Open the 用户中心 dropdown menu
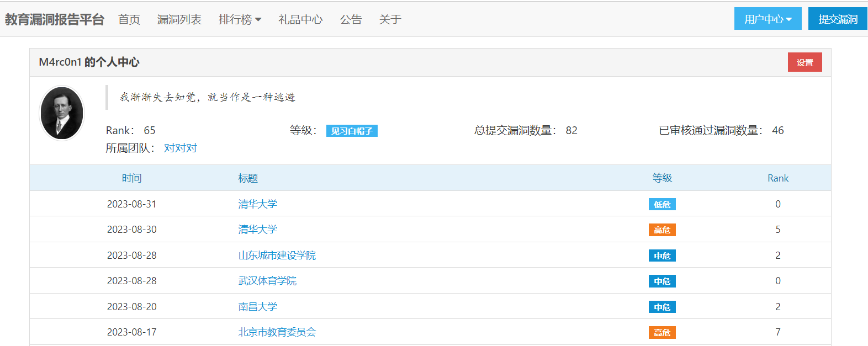 [x=768, y=19]
